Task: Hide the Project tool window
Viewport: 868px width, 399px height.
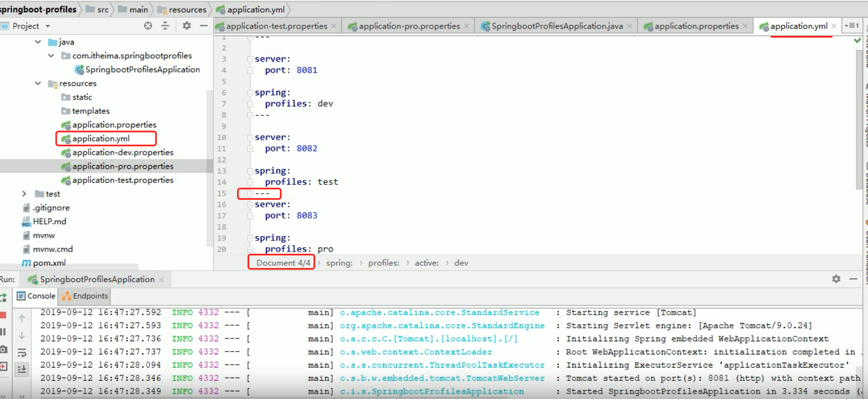Action: [204, 26]
